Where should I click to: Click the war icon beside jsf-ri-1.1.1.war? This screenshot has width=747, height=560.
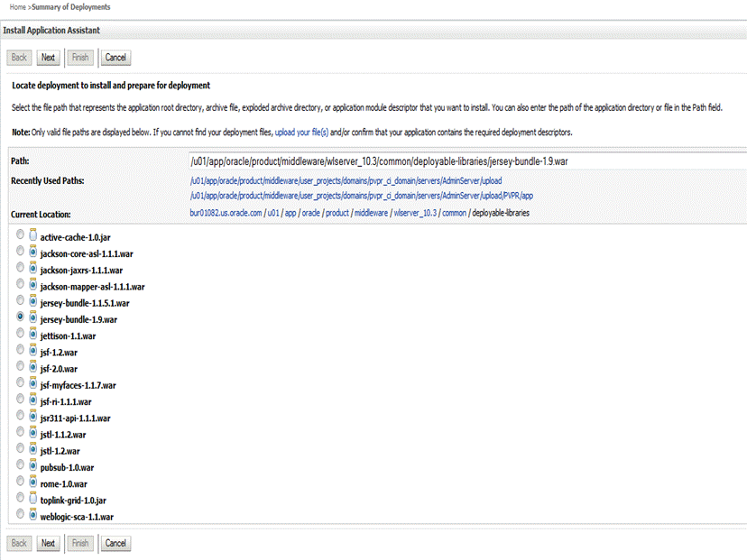(x=32, y=399)
